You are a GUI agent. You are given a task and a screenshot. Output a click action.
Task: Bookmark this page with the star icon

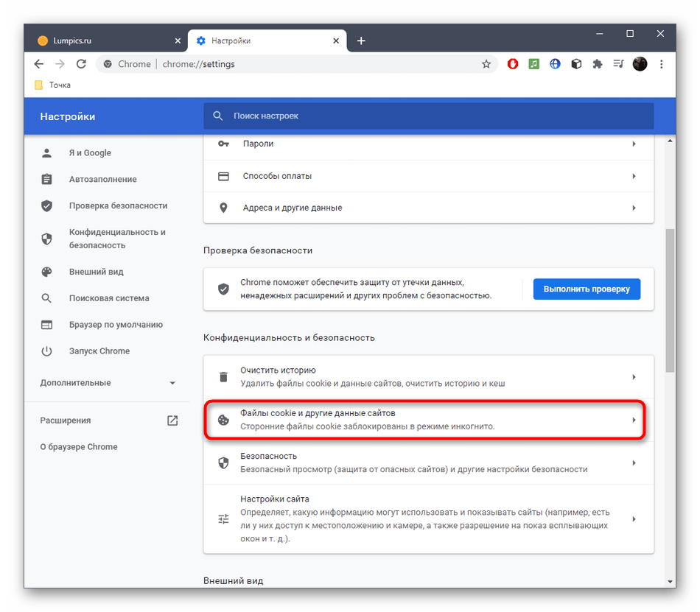[486, 64]
